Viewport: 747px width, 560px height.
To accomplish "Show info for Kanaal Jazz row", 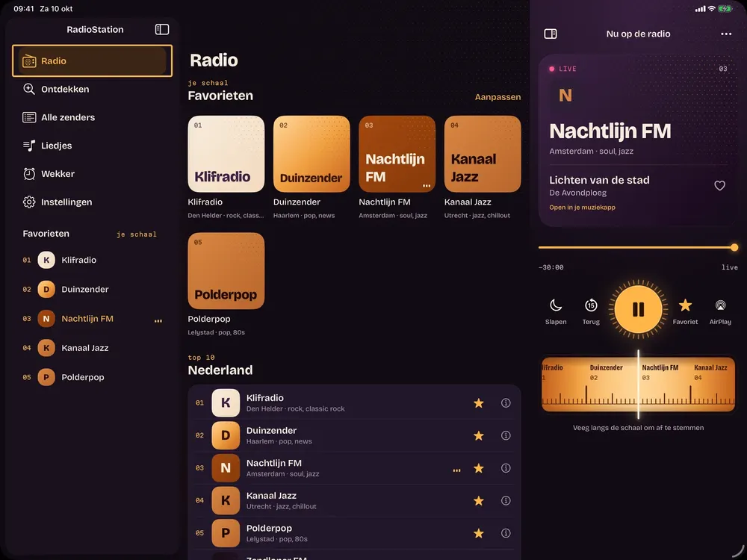I will click(506, 500).
